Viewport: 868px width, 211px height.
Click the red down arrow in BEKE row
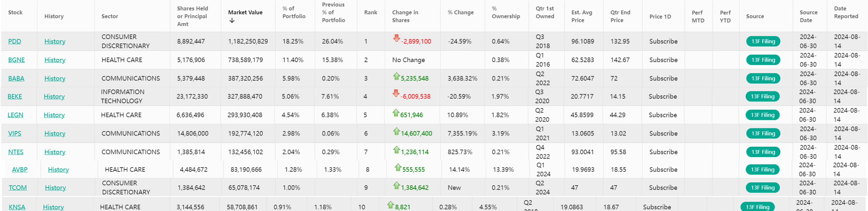pyautogui.click(x=396, y=93)
